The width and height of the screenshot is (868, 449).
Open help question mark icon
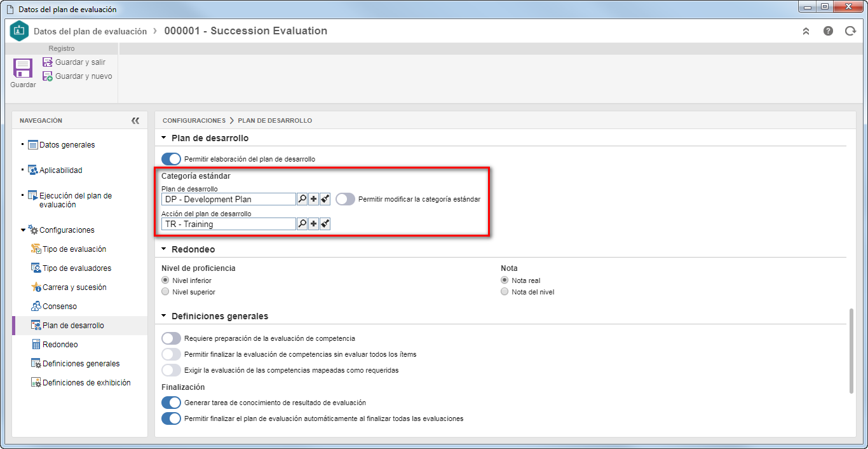[x=828, y=31]
